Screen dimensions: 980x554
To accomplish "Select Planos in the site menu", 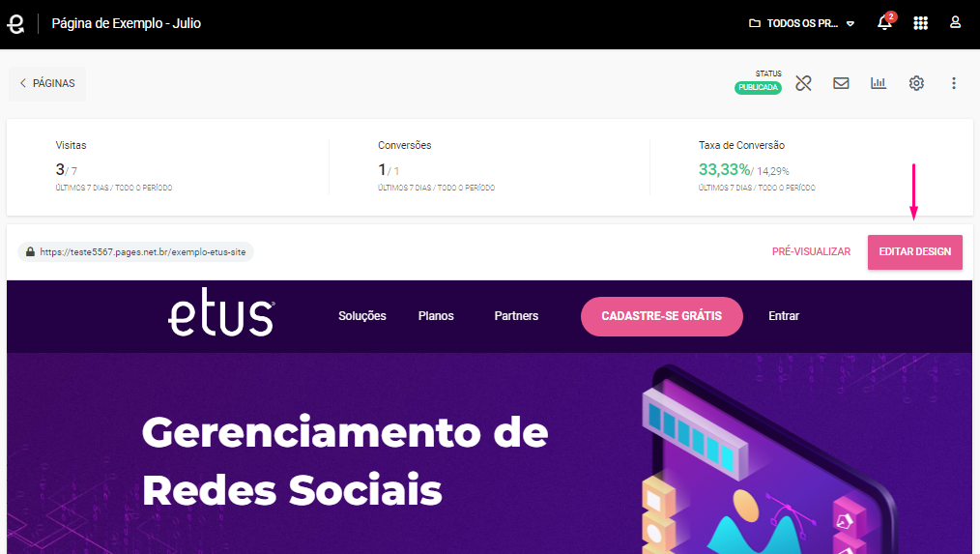I will click(436, 316).
